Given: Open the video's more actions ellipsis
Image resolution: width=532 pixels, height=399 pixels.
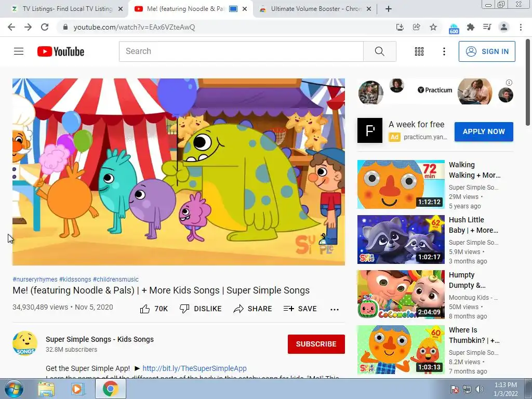Looking at the screenshot, I should (x=335, y=309).
